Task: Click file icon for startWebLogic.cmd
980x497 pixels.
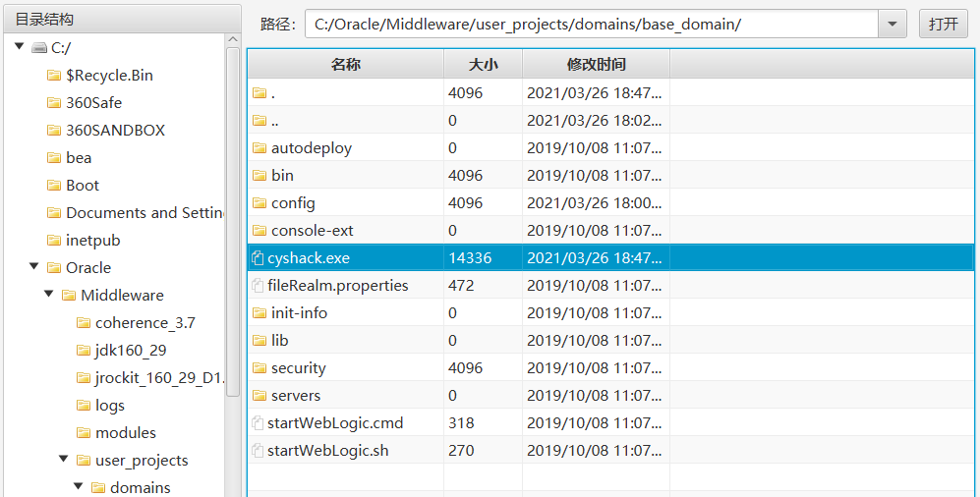Action: 258,423
